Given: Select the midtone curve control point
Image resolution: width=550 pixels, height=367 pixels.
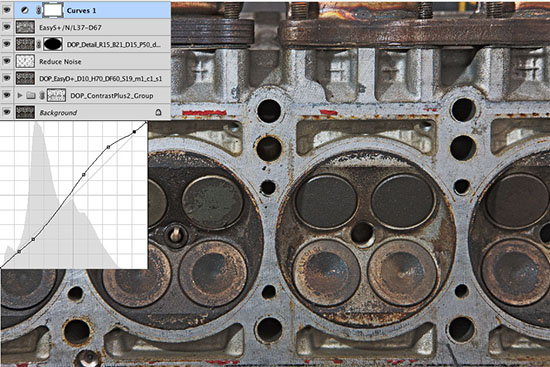Looking at the screenshot, I should click(x=83, y=174).
